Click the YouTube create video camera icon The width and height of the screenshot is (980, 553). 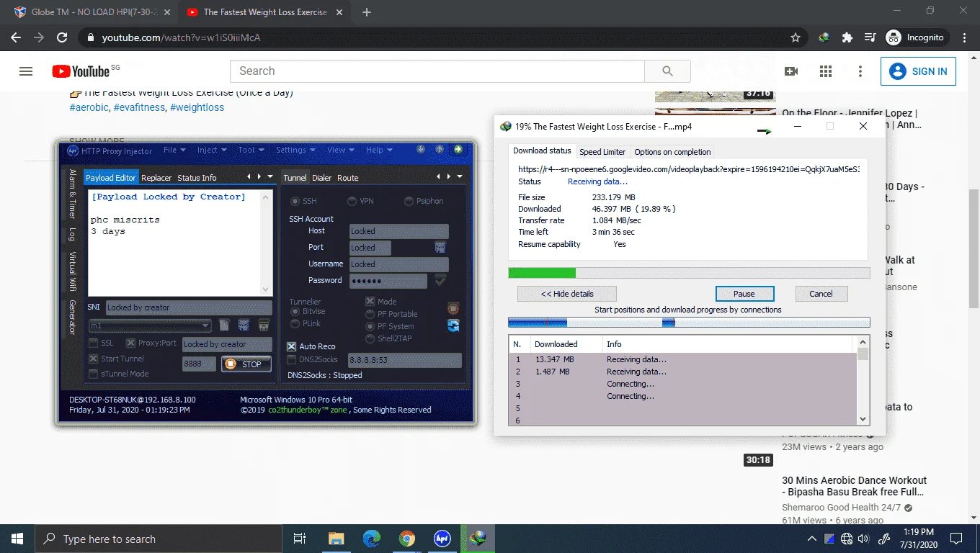pyautogui.click(x=791, y=71)
